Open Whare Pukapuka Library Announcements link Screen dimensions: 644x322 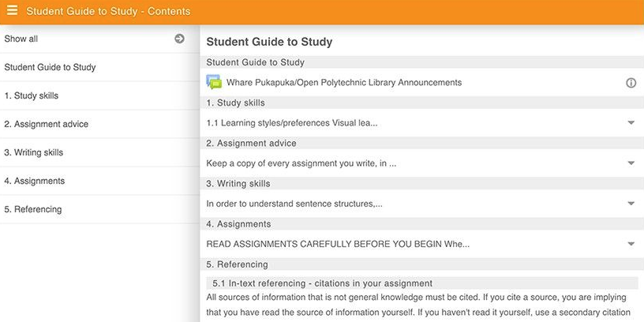[x=344, y=83]
